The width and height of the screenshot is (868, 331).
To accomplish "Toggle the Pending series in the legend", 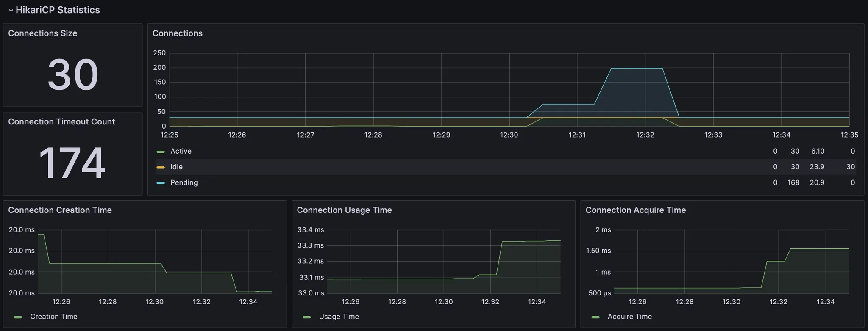I will point(184,182).
